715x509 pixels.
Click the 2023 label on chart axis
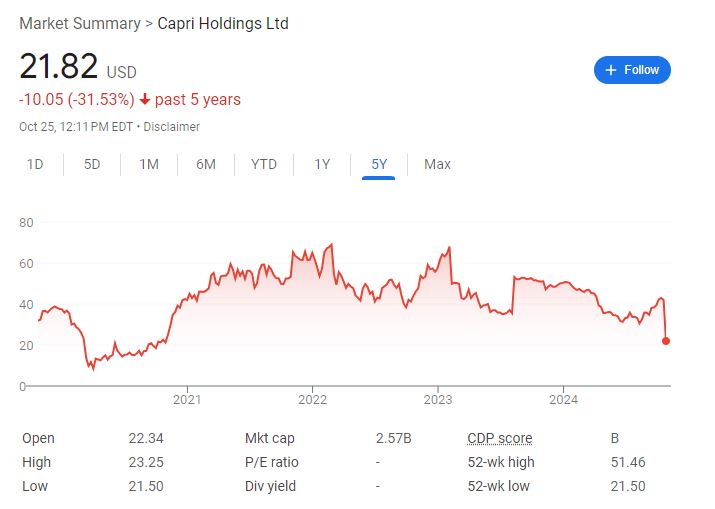(x=438, y=401)
